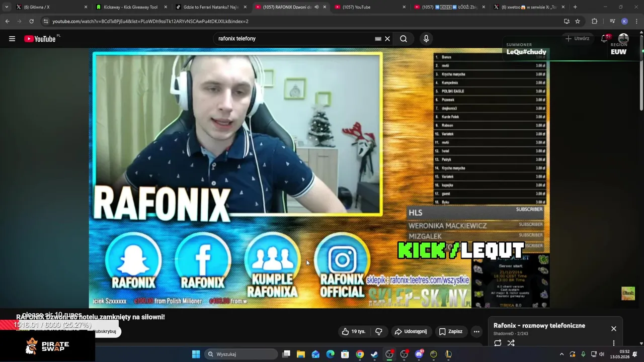Open Chrome media controls icon
This screenshot has width=644, height=362.
(x=612, y=21)
